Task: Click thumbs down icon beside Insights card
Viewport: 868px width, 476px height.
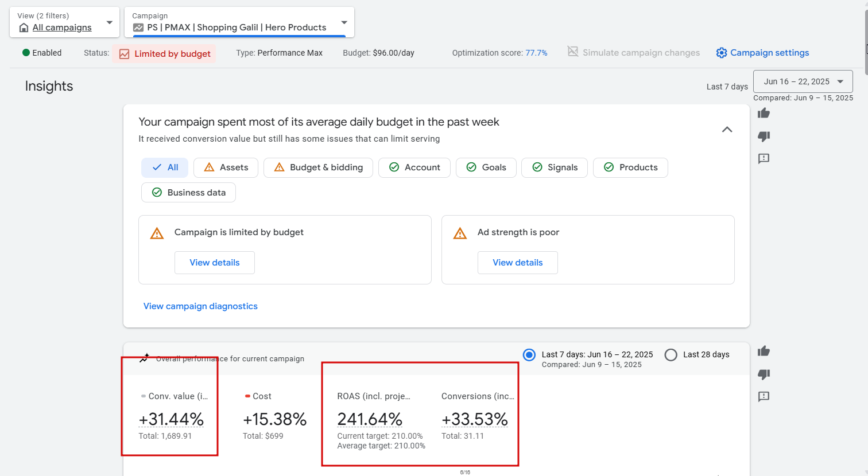Action: pos(764,136)
